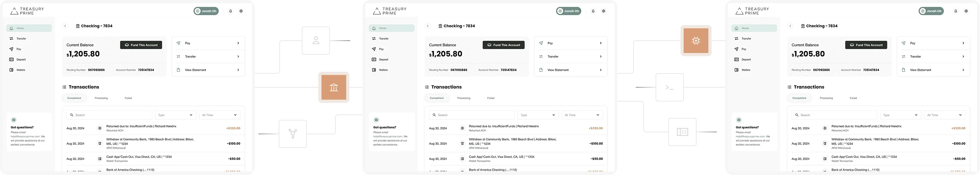Open notifications bell in middle dashboard
The image size is (980, 175).
click(593, 11)
